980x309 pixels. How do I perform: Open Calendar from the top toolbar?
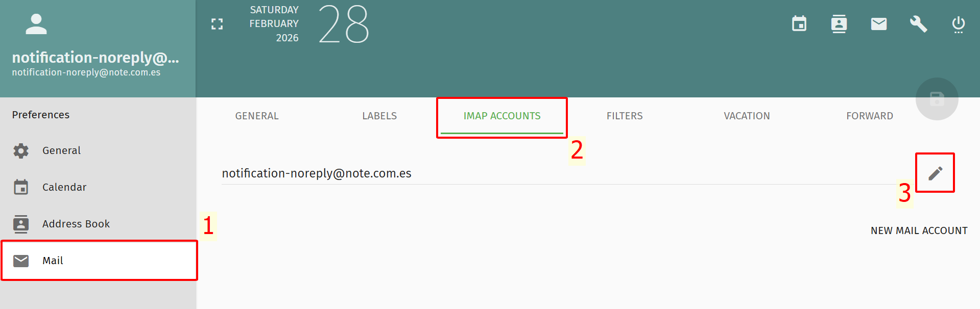[799, 24]
